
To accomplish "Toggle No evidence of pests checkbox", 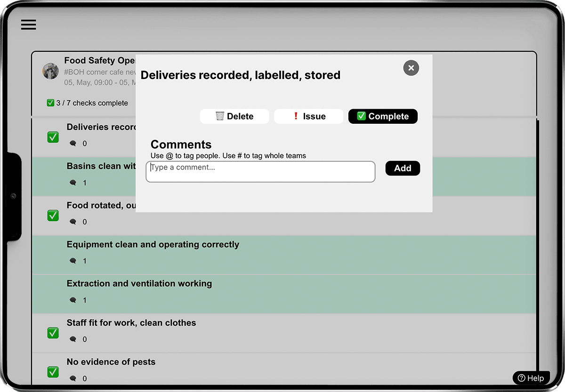I will click(53, 372).
